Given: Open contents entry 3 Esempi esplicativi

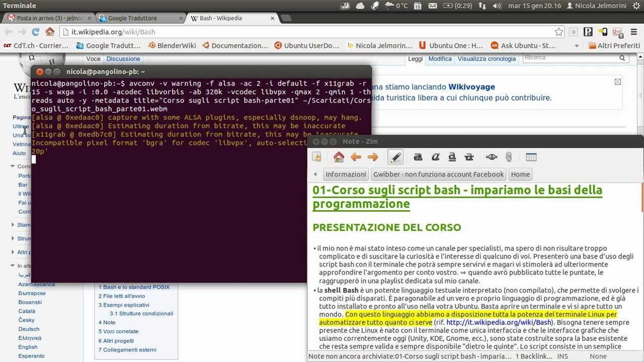Looking at the screenshot, I should (x=124, y=305).
